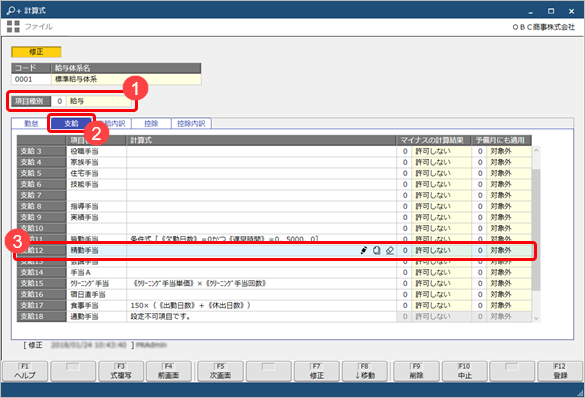The width and height of the screenshot is (585, 398).
Task: Click the 手当A item name cell
Action: pos(96,272)
